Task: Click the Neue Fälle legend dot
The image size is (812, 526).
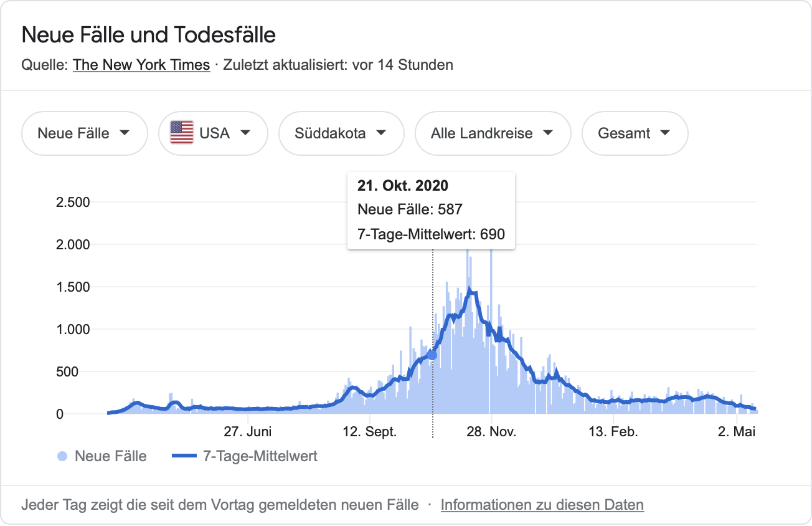Action: click(62, 456)
